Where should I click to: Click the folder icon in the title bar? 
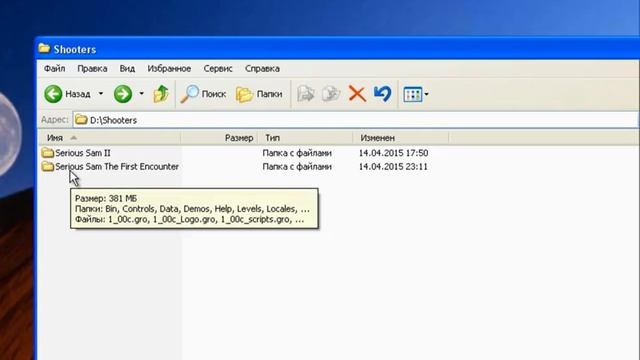tap(44, 49)
